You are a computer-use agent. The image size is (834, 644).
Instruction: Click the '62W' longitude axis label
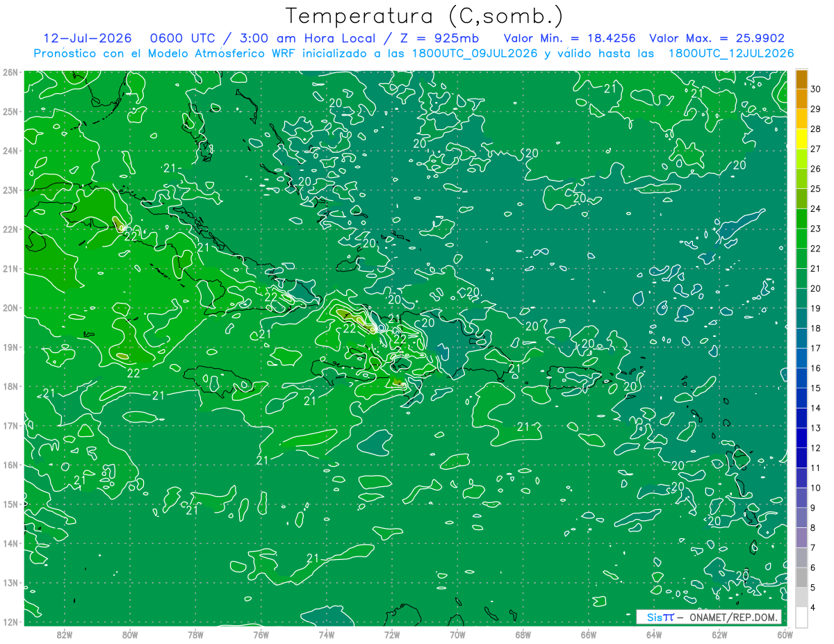pos(719,634)
